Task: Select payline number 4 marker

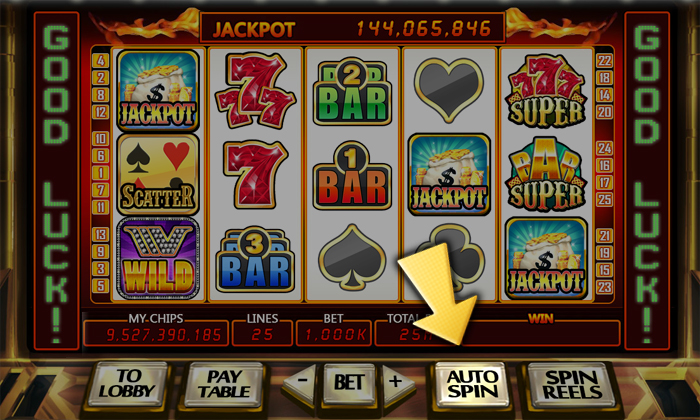Action: [101, 61]
